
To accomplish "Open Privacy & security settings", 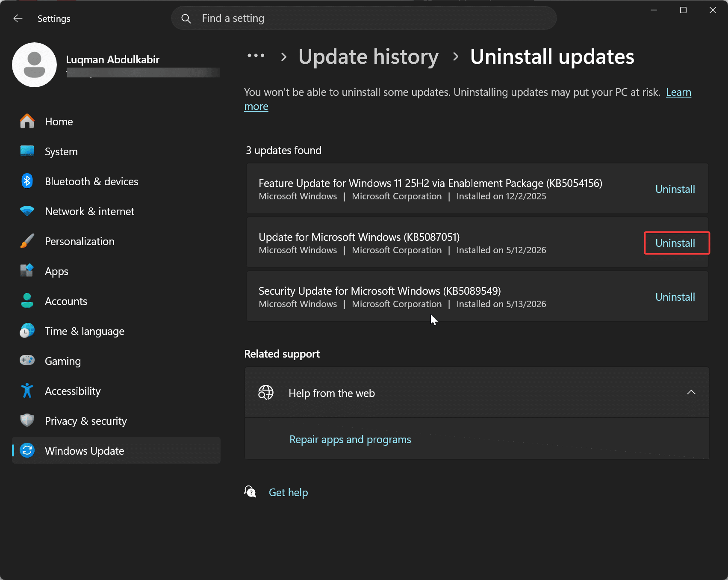I will (x=116, y=421).
